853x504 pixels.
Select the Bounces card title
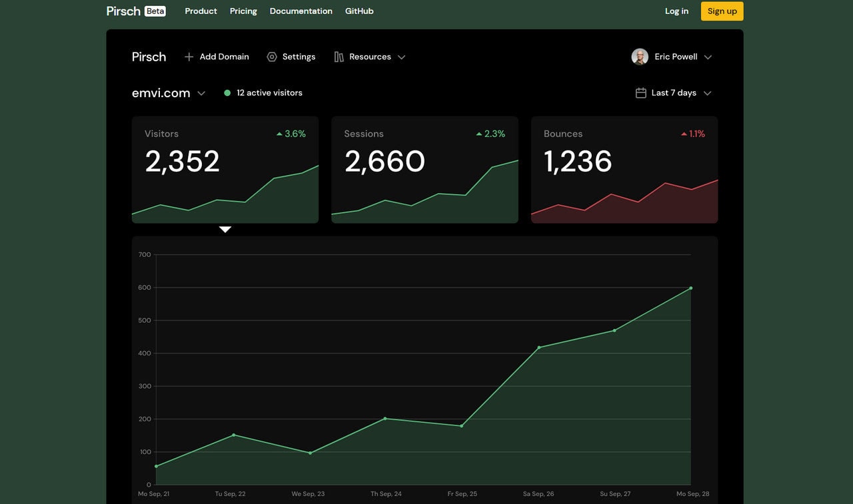pos(562,134)
